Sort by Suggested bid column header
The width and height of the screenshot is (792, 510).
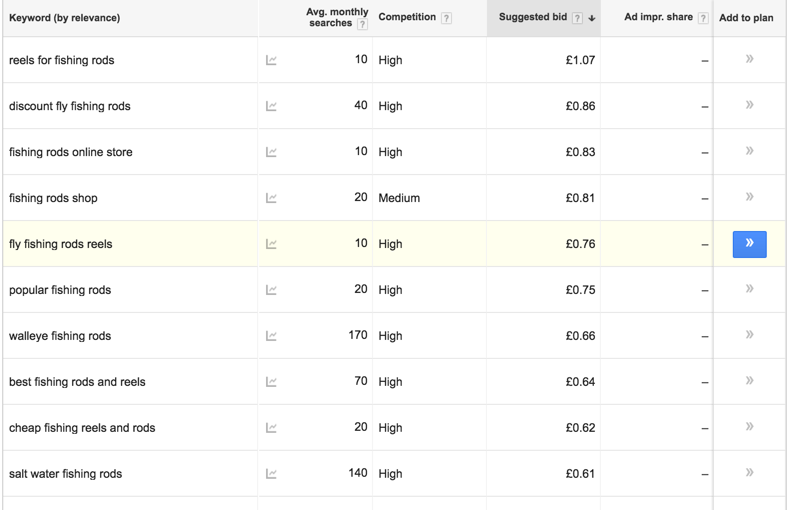(x=533, y=17)
